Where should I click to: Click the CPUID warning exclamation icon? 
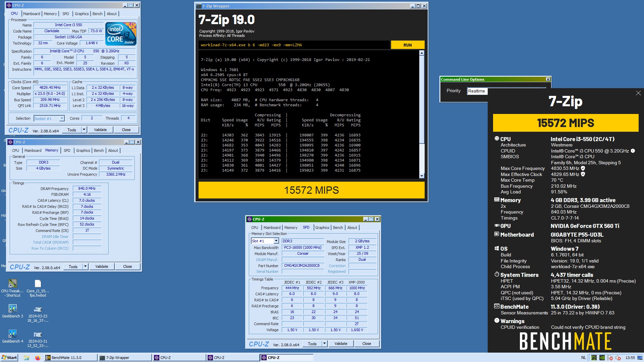coord(633,151)
